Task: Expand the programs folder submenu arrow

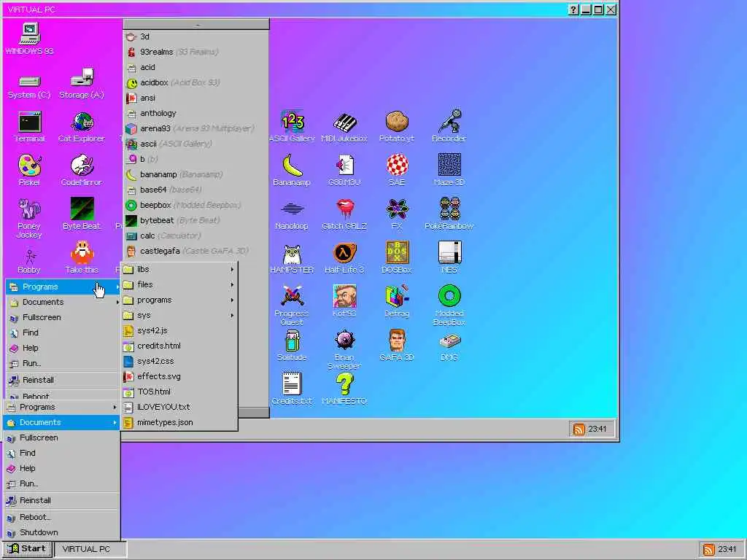Action: coord(232,300)
